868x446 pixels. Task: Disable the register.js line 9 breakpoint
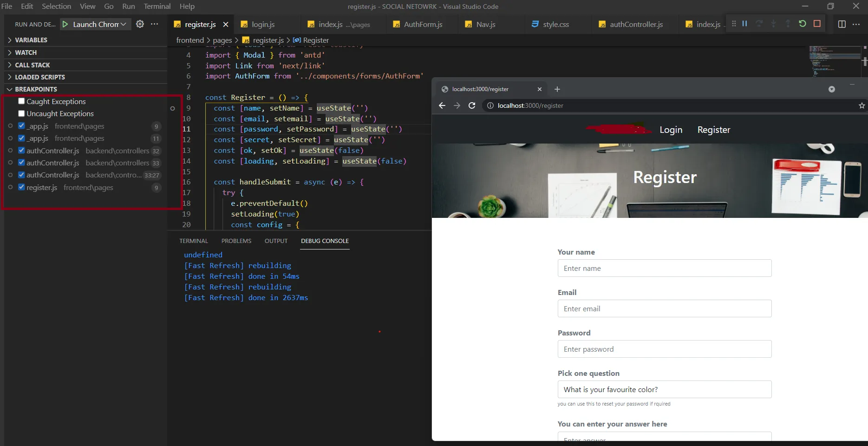coord(21,187)
